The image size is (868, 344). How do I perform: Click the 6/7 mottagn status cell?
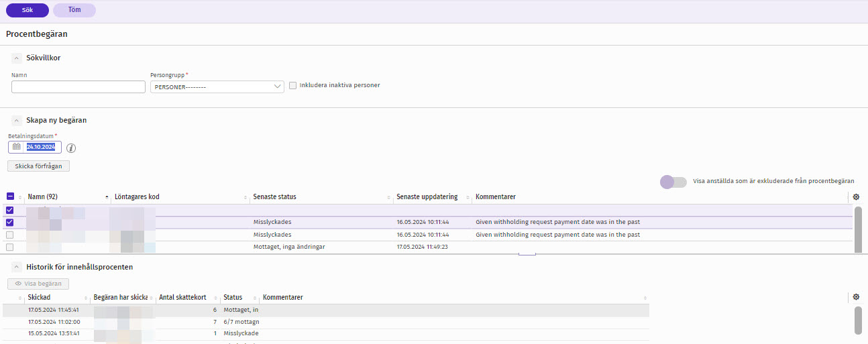tap(241, 322)
